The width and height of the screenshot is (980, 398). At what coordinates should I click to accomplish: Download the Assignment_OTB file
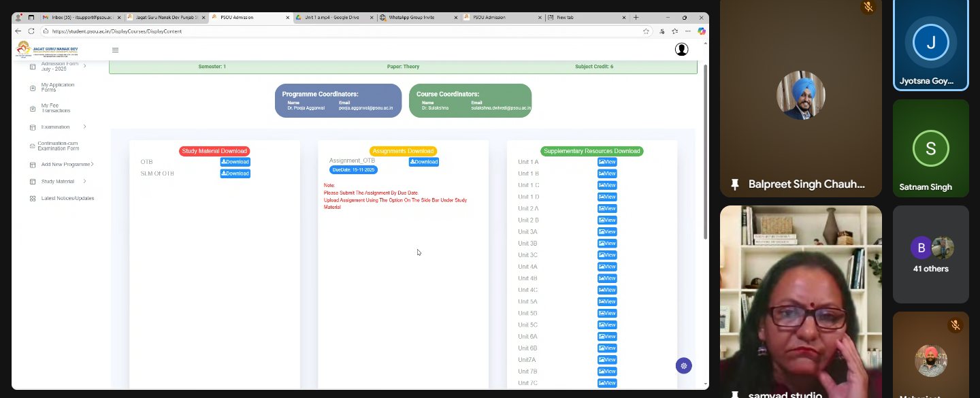pyautogui.click(x=423, y=162)
